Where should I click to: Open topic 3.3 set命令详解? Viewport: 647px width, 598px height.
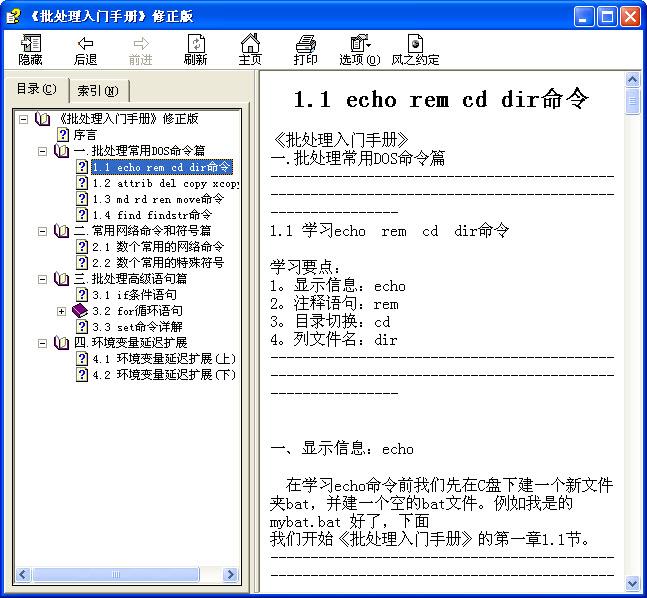point(137,327)
